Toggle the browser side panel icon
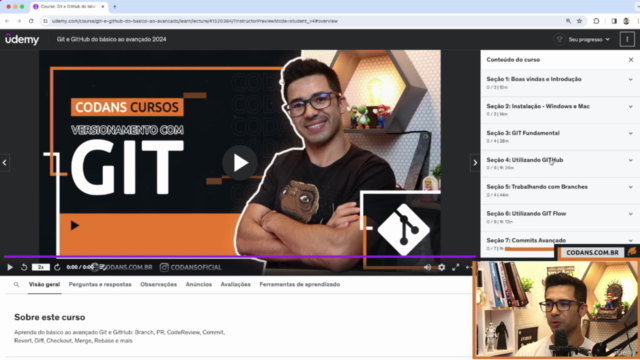 [614, 21]
